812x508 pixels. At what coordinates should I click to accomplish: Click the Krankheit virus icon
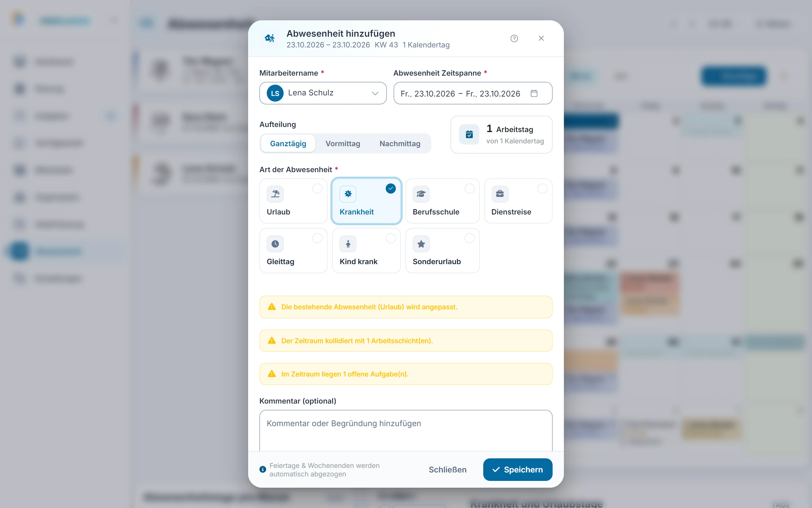(x=348, y=194)
